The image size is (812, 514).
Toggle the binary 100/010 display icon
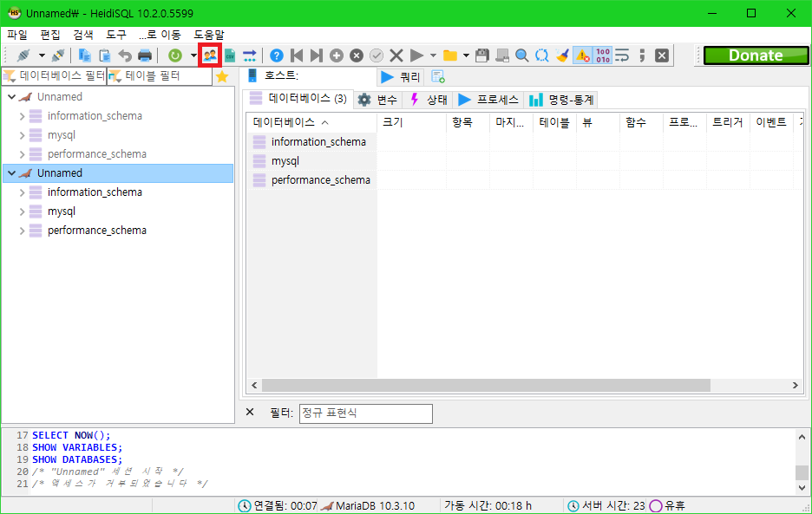603,55
